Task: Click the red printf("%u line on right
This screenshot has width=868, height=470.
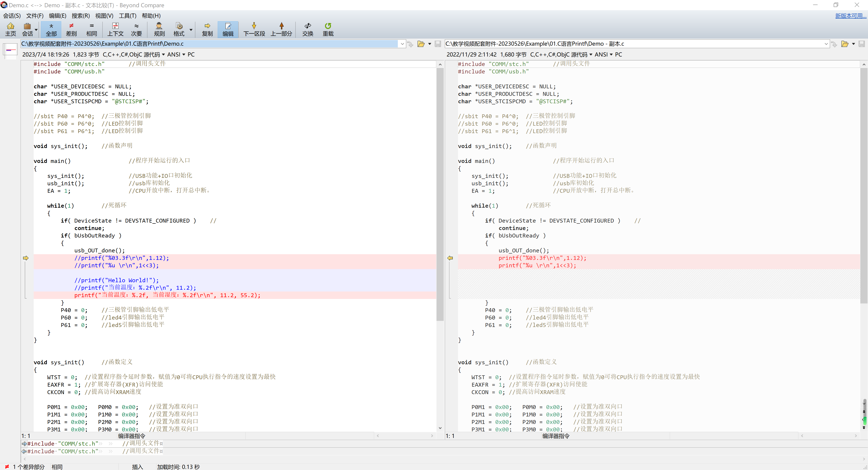Action: 537,266
